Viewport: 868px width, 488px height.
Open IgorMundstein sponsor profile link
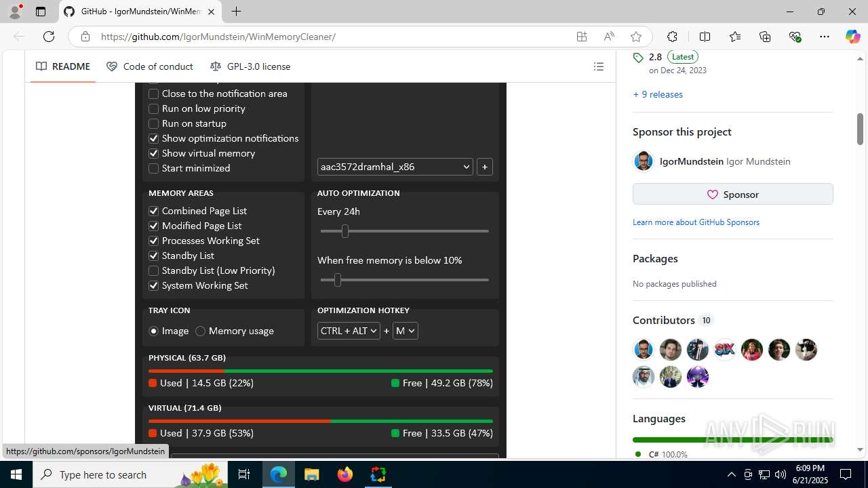coord(692,161)
